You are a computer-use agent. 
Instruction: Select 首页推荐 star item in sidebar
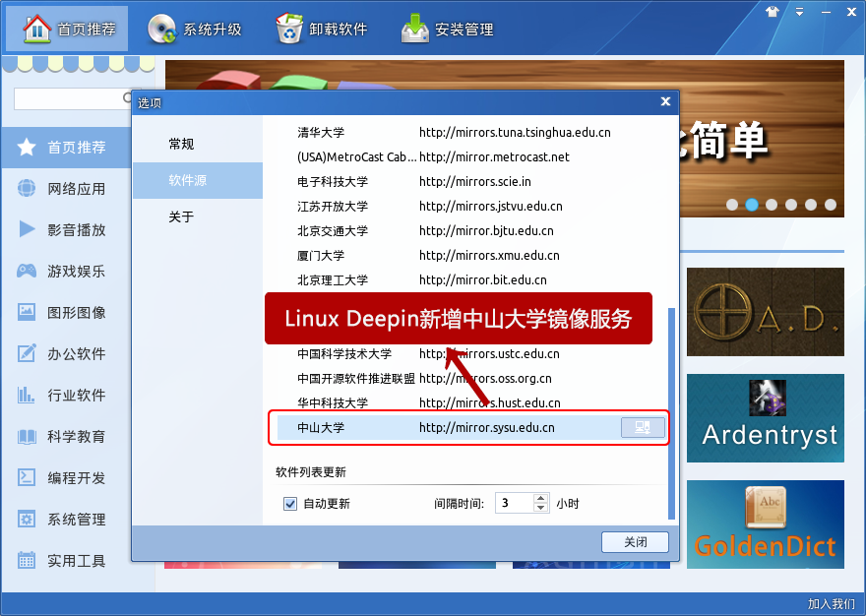click(x=66, y=148)
